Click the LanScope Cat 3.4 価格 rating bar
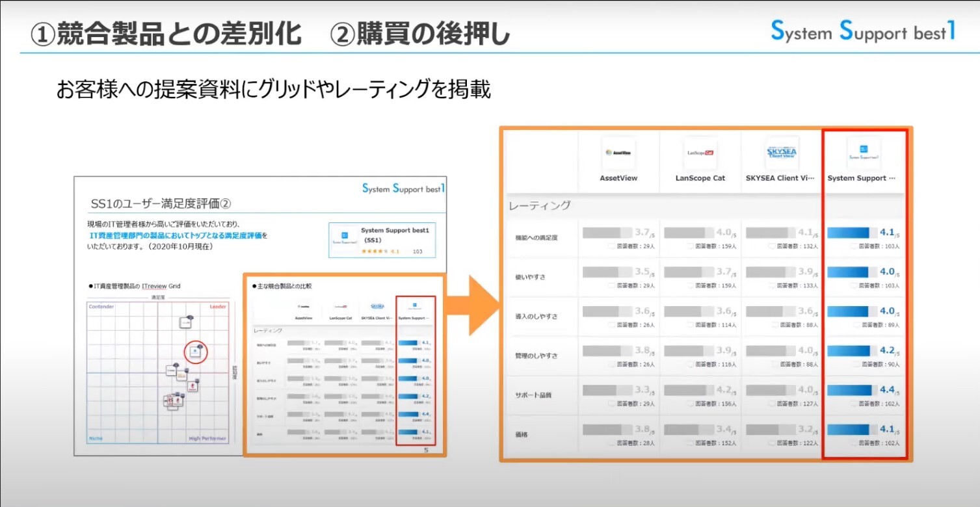The image size is (980, 507). [x=689, y=430]
